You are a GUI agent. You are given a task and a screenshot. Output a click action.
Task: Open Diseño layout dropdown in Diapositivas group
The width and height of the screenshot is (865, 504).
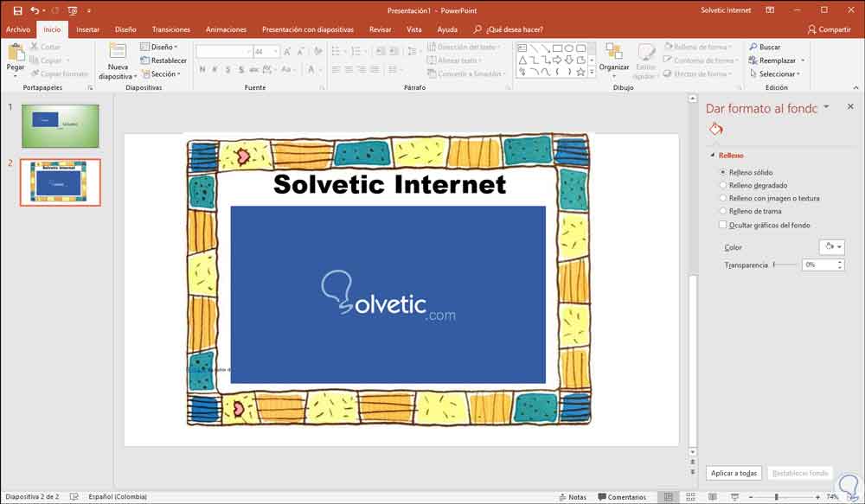[x=159, y=47]
